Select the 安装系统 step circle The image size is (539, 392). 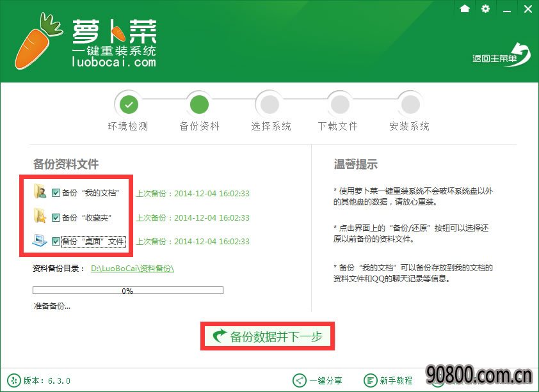[x=410, y=104]
